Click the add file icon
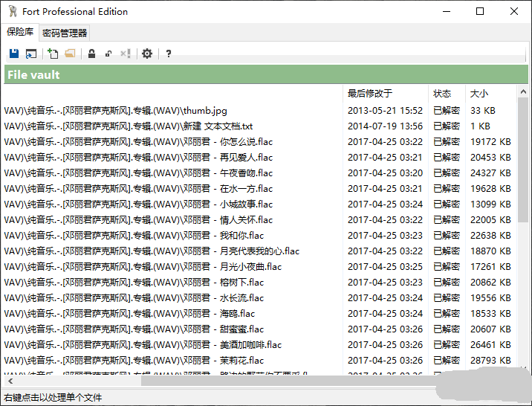This screenshot has width=532, height=406. 53,54
